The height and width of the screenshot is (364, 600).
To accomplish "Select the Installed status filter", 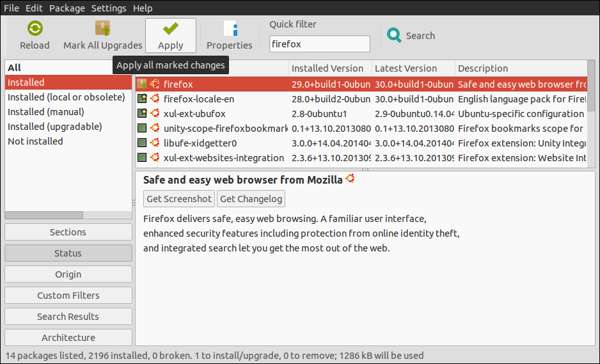I will click(68, 83).
